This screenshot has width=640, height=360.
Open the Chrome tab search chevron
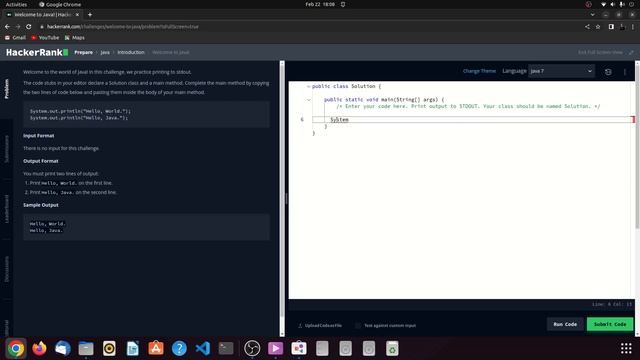tap(592, 15)
